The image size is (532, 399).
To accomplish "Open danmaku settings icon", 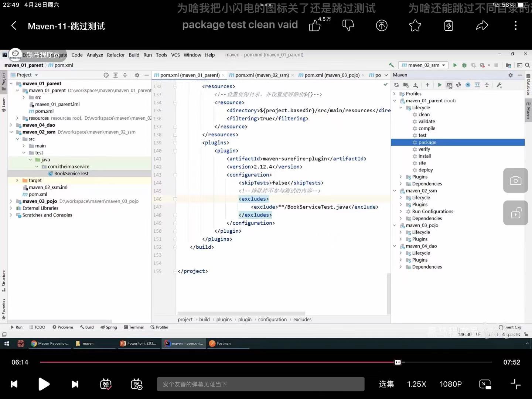I will click(137, 384).
